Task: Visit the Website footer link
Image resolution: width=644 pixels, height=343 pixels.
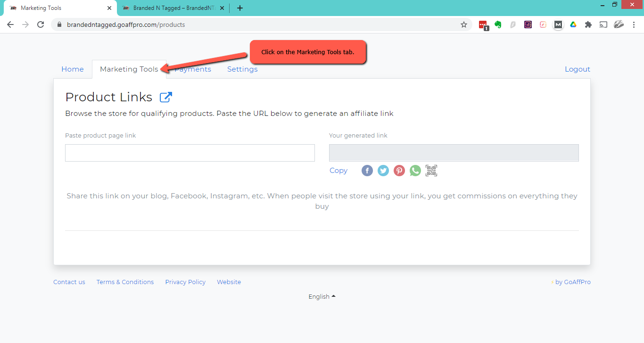Action: pos(229,282)
